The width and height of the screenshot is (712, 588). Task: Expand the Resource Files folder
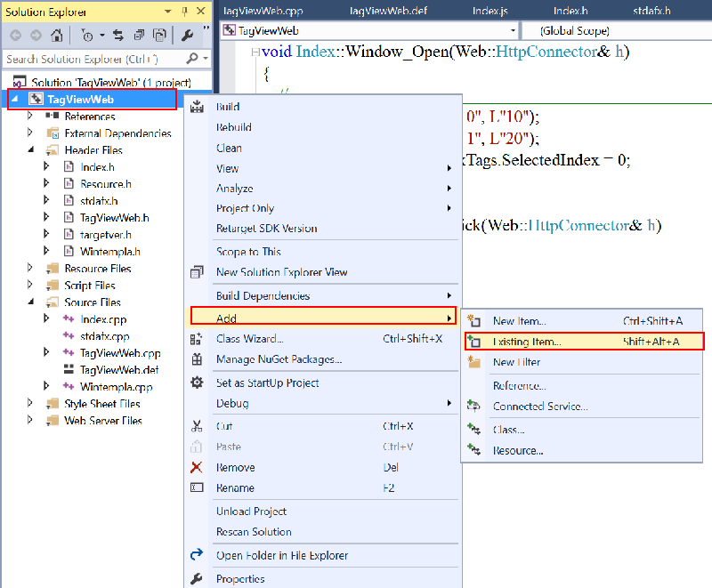[x=30, y=268]
